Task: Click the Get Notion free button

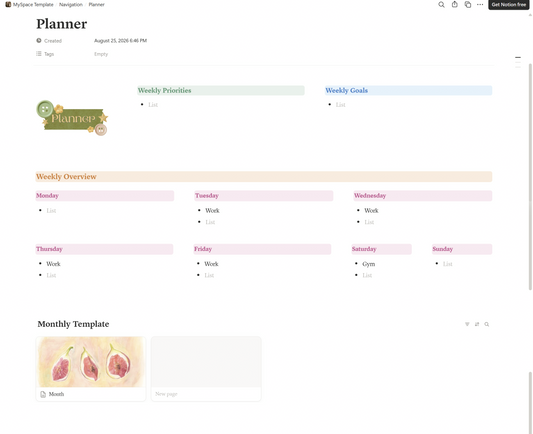Action: coord(509,5)
